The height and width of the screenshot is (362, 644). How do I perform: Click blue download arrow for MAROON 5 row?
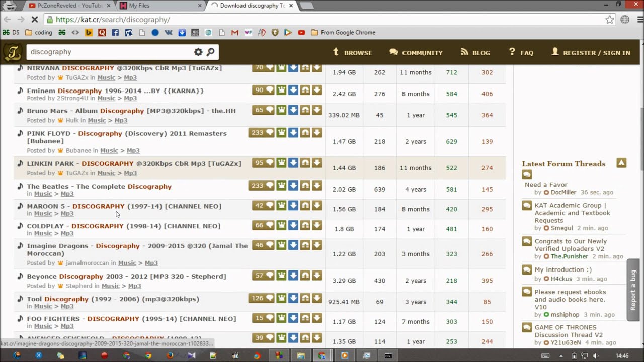coord(293,205)
